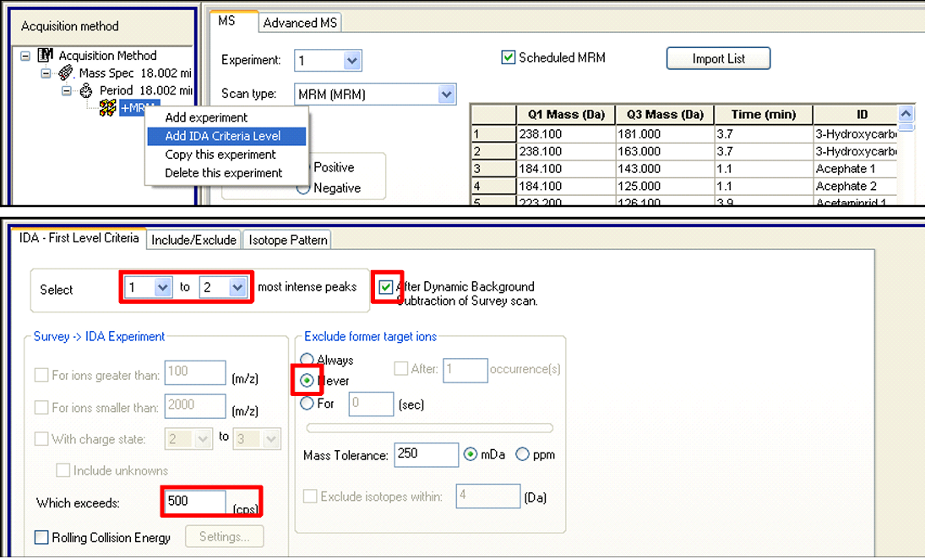Viewport: 936px width, 560px height.
Task: Click the Acquisition Method tree icon
Action: [x=45, y=56]
